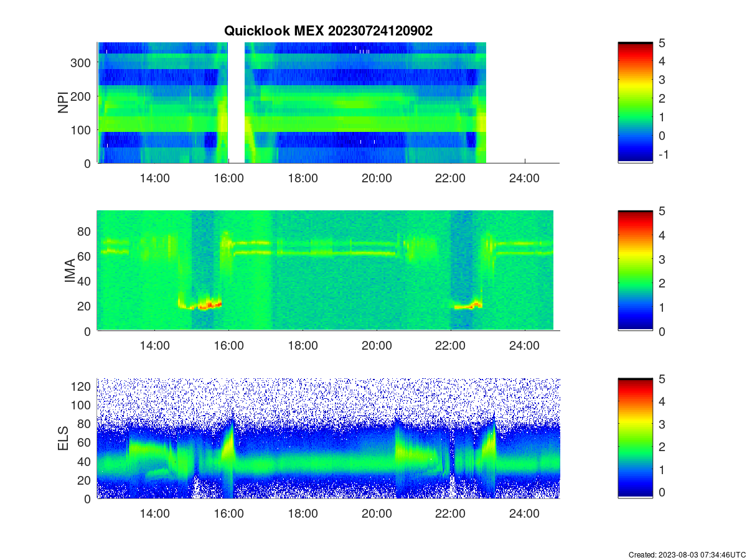
Task: Click the 3 label on IMA colorbar
Action: tap(662, 259)
